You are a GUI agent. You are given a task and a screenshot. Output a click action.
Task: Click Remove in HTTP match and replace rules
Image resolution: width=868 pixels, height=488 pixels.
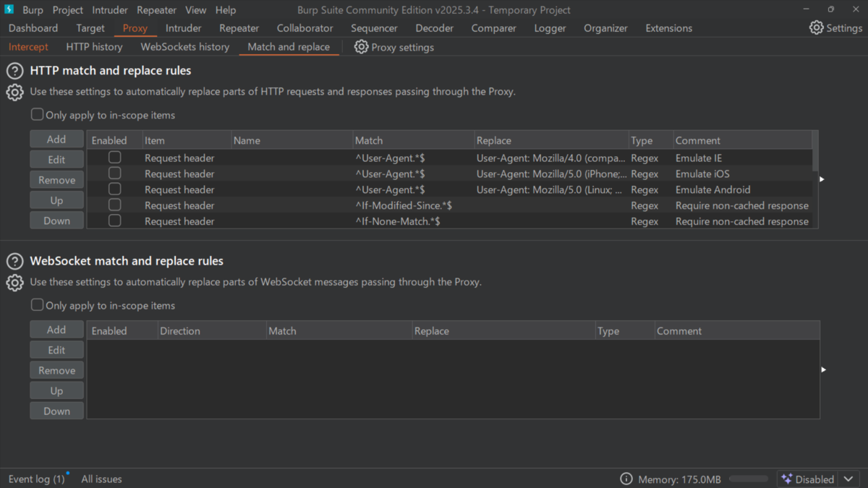(56, 180)
